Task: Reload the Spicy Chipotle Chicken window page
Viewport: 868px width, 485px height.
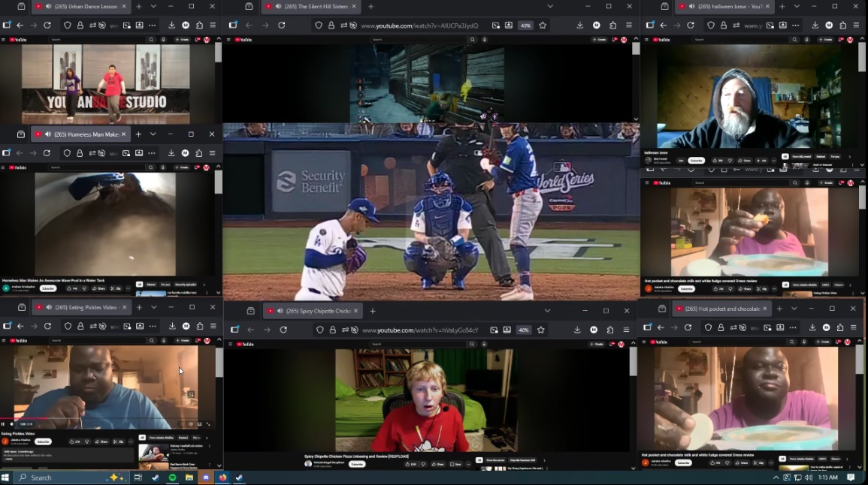Action: coord(283,330)
